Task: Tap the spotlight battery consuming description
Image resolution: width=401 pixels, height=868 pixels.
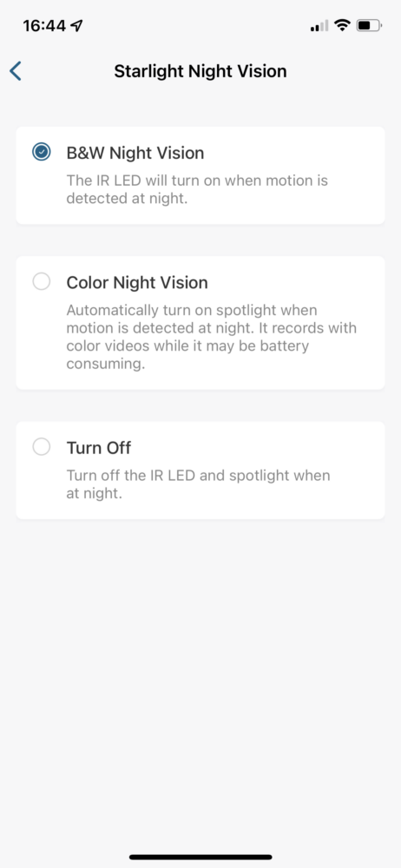Action: click(x=212, y=337)
